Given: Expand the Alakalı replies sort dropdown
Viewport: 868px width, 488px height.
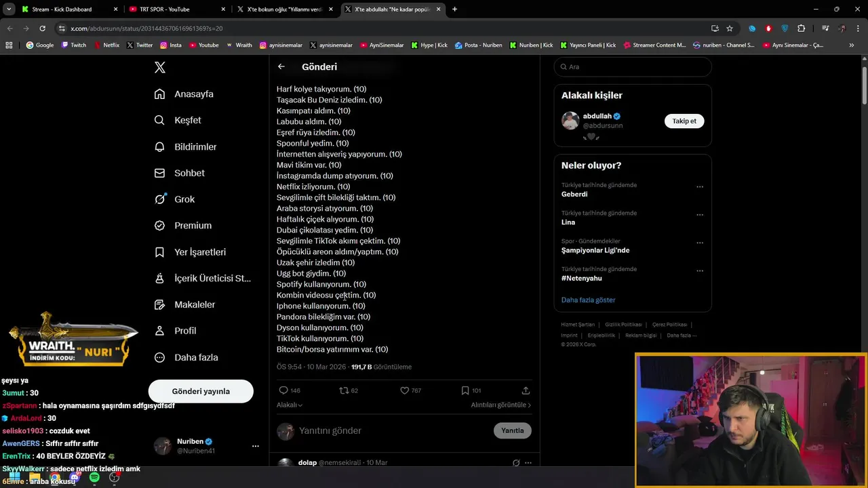Looking at the screenshot, I should pos(290,405).
